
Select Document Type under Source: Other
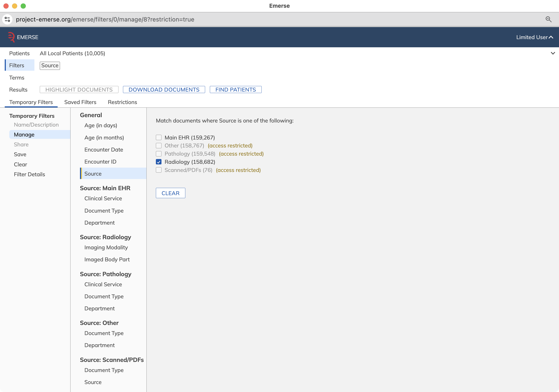[104, 333]
